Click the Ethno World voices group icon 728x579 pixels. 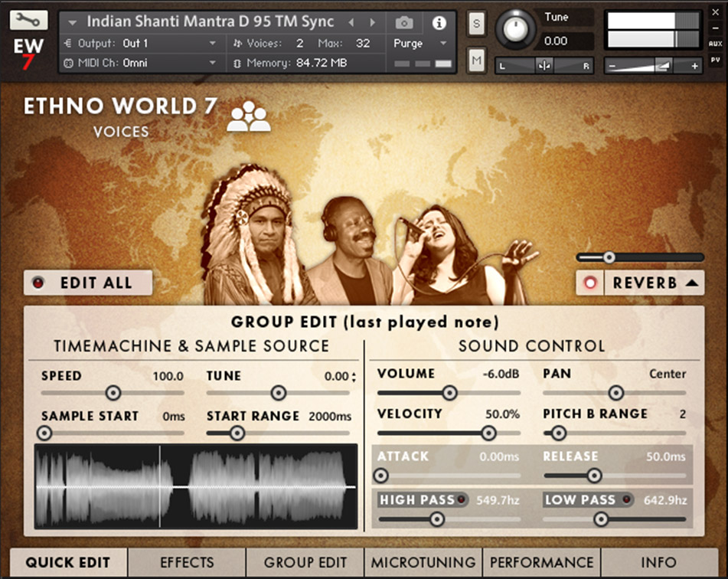tap(249, 116)
